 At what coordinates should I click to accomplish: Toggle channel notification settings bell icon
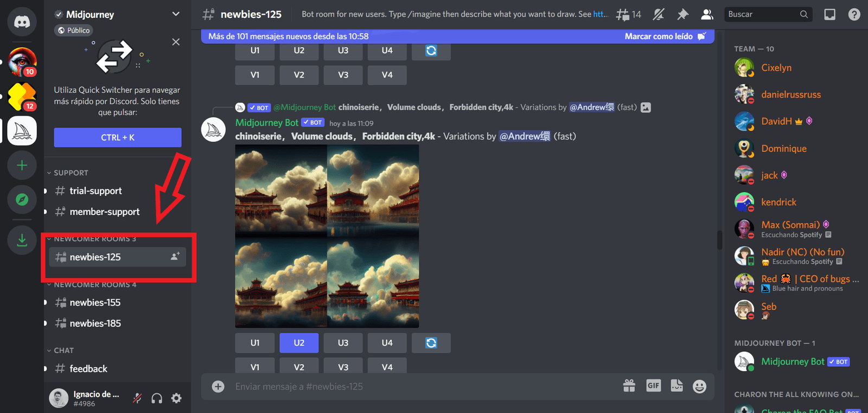(659, 15)
